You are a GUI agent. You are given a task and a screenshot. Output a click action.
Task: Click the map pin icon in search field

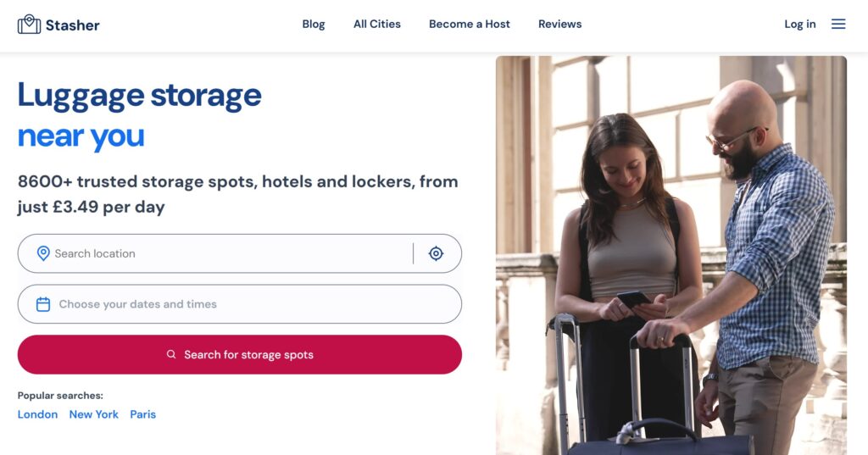(43, 253)
